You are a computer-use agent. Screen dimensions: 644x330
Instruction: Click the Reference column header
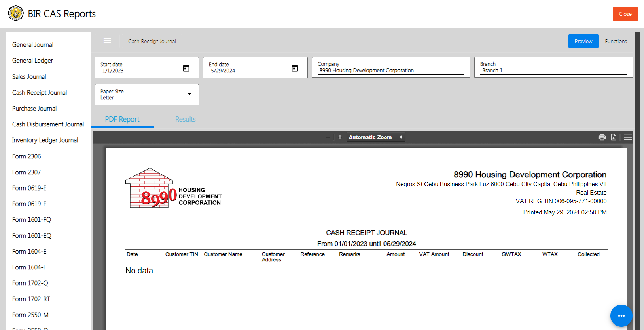[x=313, y=254]
